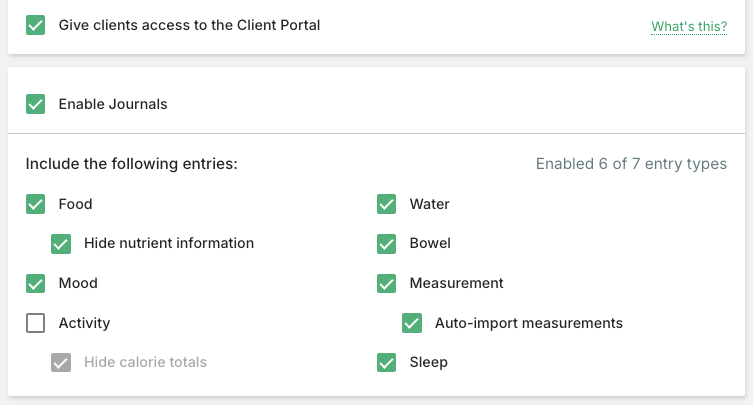Uncheck the Water entry checkbox
753x405 pixels.
coord(387,204)
